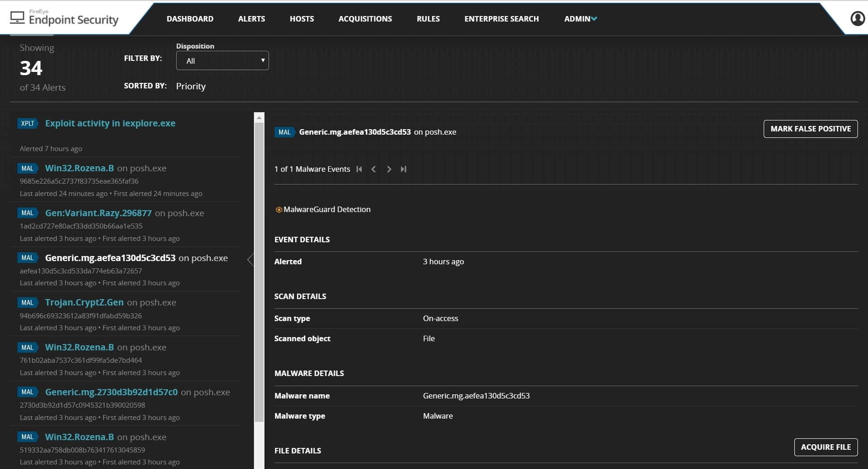Click the previous event arrow icon
The height and width of the screenshot is (469, 868).
(x=374, y=169)
